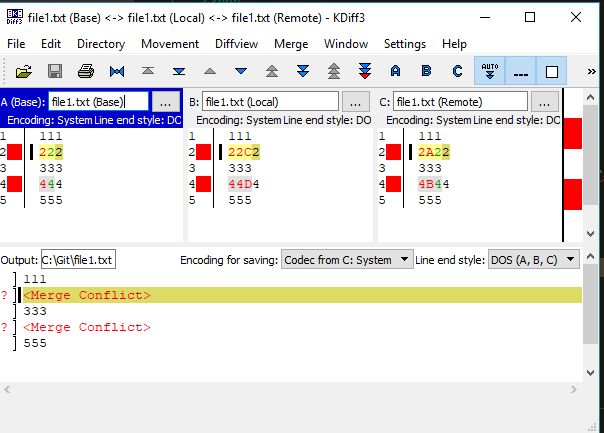Browse for file C with ellipsis button
604x433 pixels.
544,102
